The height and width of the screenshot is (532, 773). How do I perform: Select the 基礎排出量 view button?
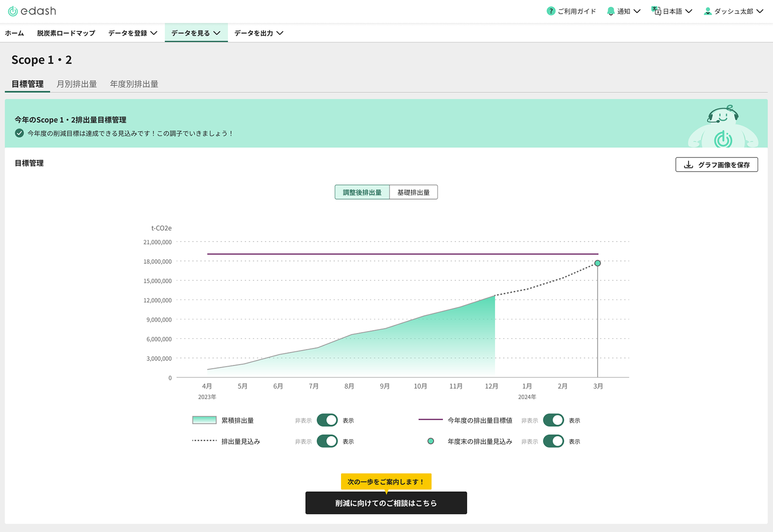coord(414,192)
